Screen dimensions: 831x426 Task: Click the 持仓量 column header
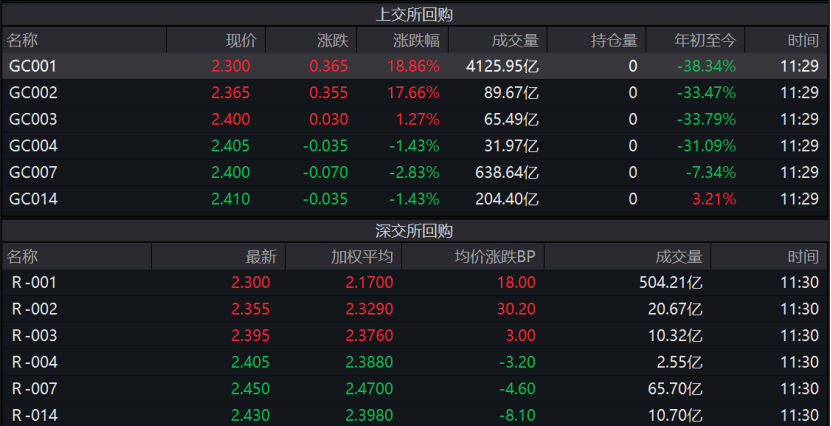coord(614,40)
